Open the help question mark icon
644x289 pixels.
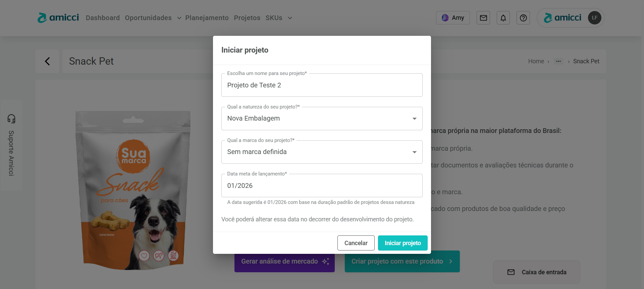tap(523, 18)
